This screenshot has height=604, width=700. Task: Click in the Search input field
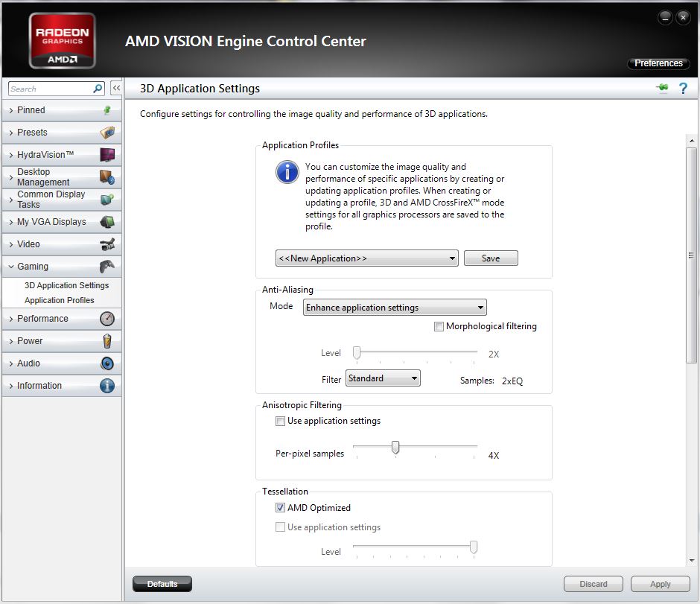click(51, 89)
